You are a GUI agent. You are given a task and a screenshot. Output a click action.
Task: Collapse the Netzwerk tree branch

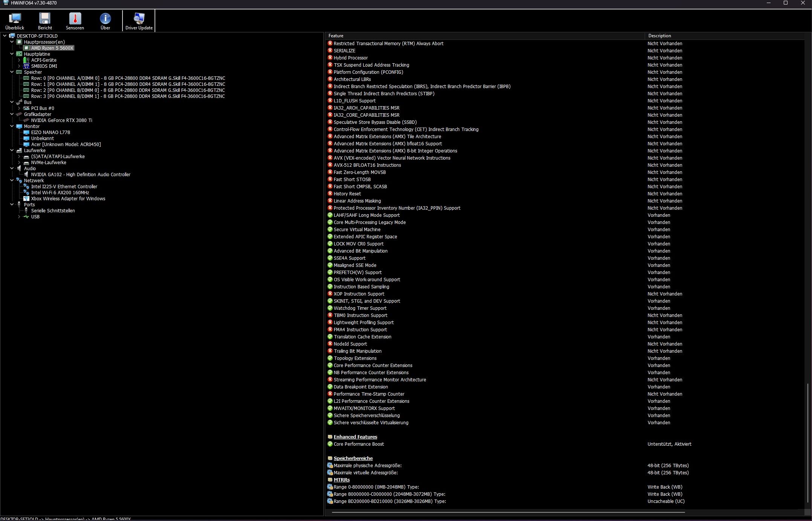(x=12, y=181)
